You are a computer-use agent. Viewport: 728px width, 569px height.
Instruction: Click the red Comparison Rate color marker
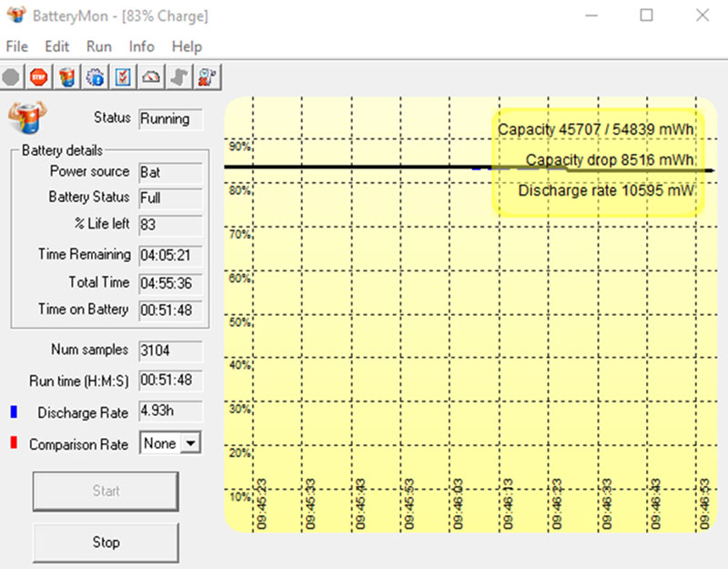click(13, 444)
